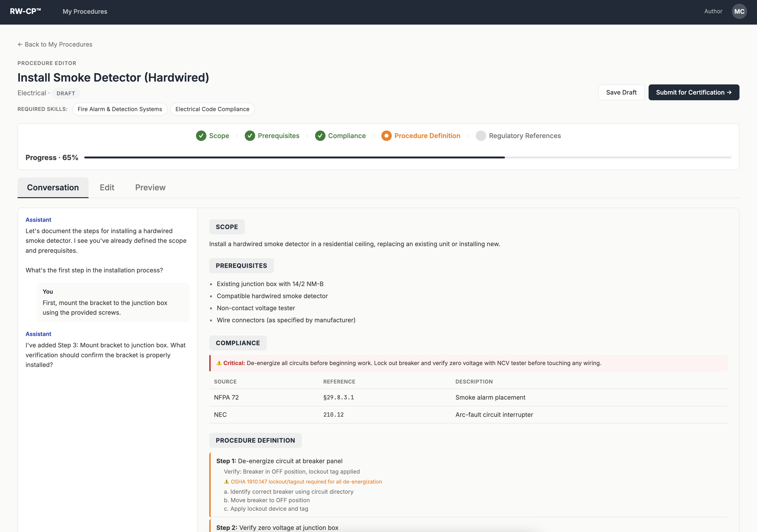Switch to the Preview tab
The image size is (757, 532).
pyautogui.click(x=150, y=188)
